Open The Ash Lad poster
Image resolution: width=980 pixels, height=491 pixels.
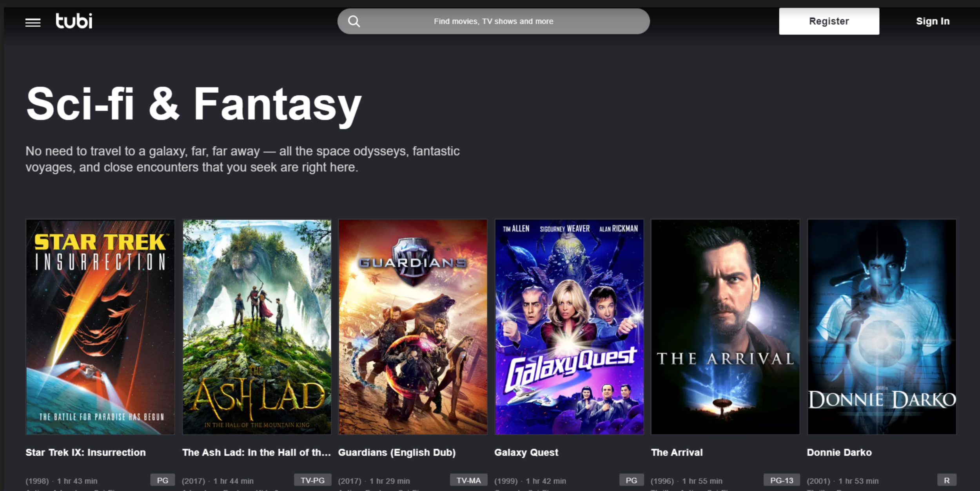click(257, 326)
